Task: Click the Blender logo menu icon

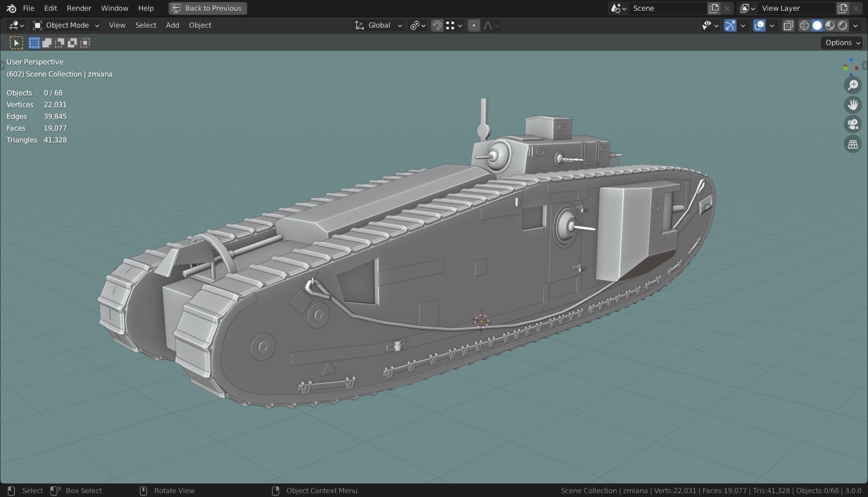Action: click(11, 8)
